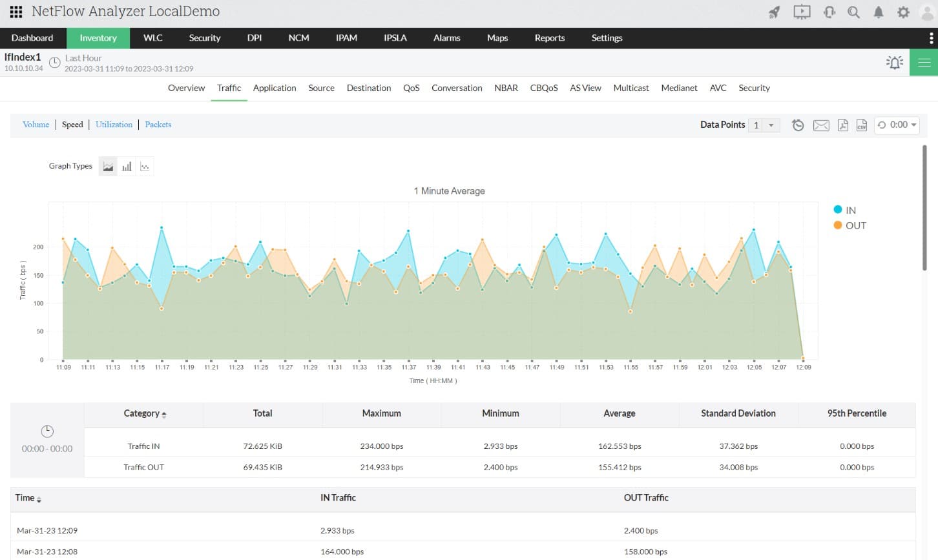Open the apps grid menu icon
The height and width of the screenshot is (560, 938).
coord(16,12)
